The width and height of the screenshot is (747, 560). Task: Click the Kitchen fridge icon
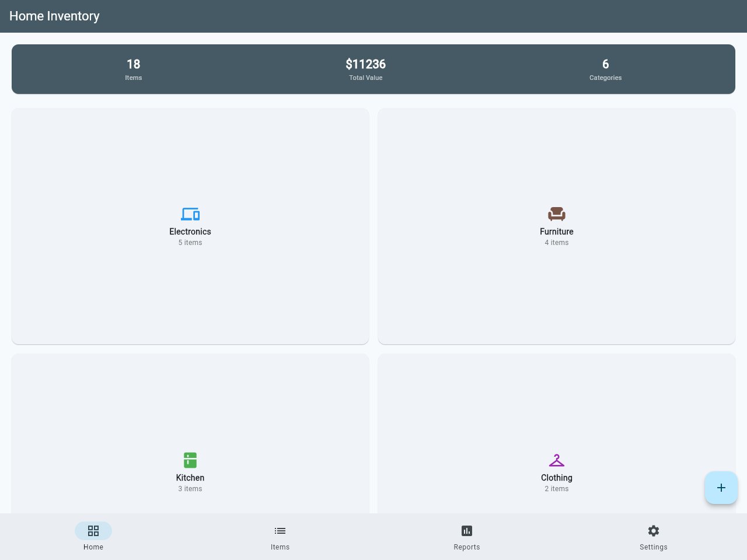tap(190, 460)
